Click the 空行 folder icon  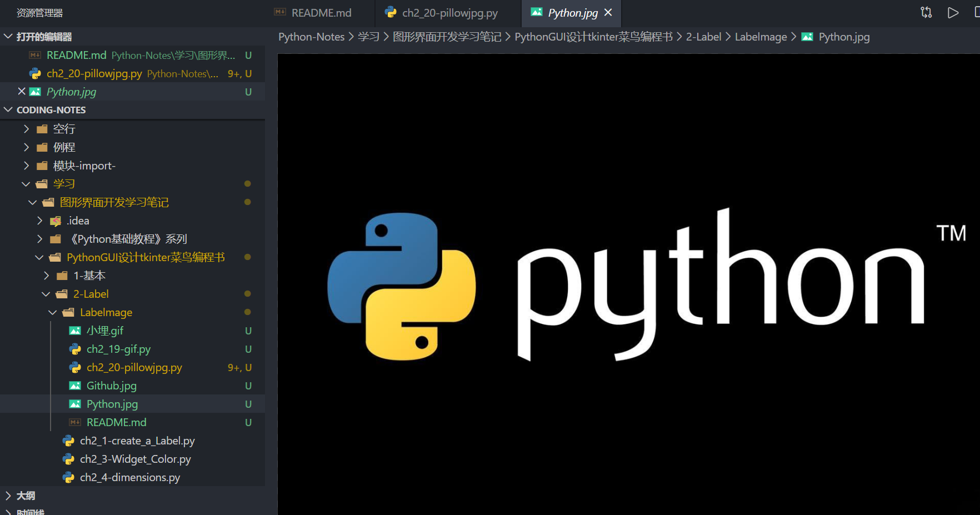[42, 129]
